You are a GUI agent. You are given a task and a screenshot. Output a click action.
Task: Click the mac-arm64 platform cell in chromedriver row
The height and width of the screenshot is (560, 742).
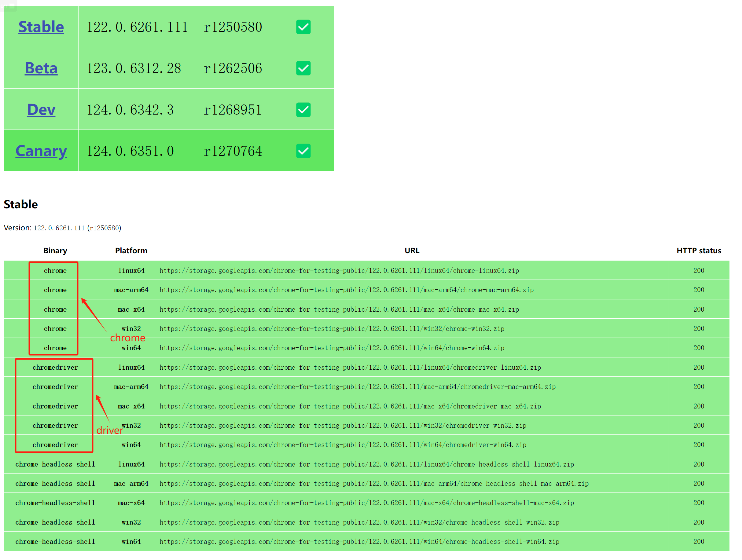(131, 387)
